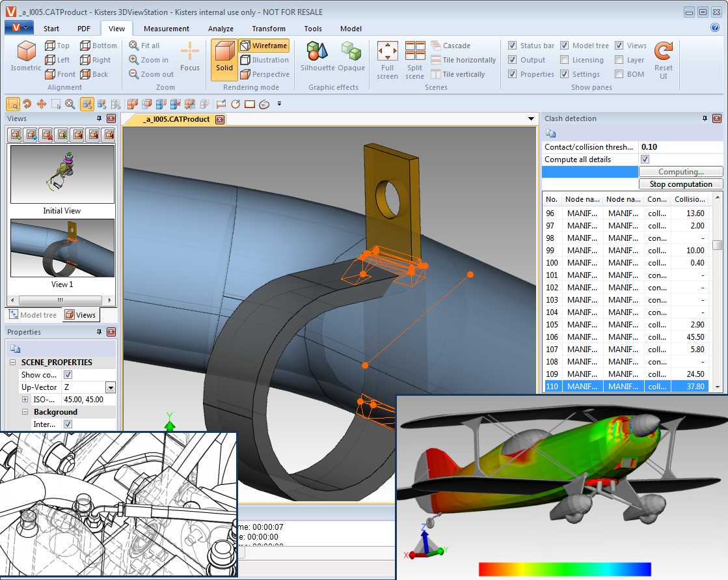Expand the ISO row in Properties

click(x=25, y=400)
